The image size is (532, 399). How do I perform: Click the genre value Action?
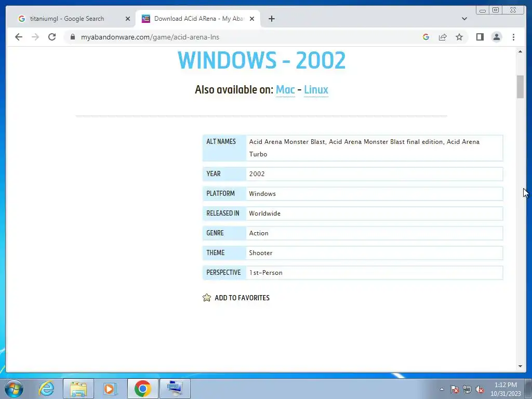pos(259,233)
